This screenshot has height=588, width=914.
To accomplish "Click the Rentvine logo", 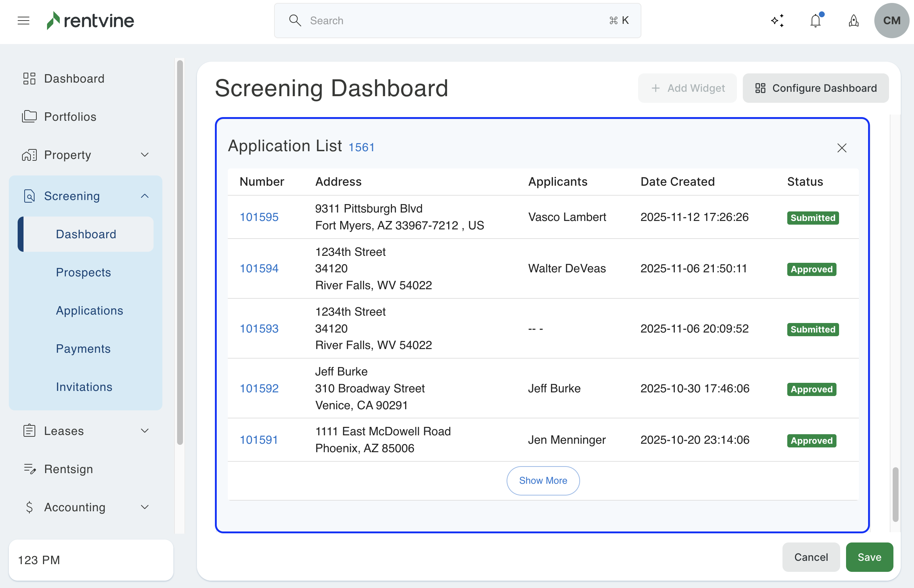I will [x=91, y=21].
